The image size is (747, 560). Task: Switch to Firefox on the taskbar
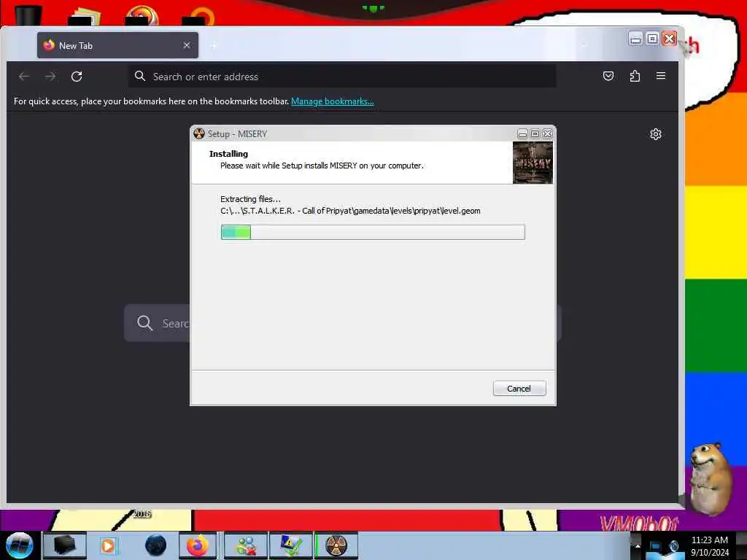198,545
